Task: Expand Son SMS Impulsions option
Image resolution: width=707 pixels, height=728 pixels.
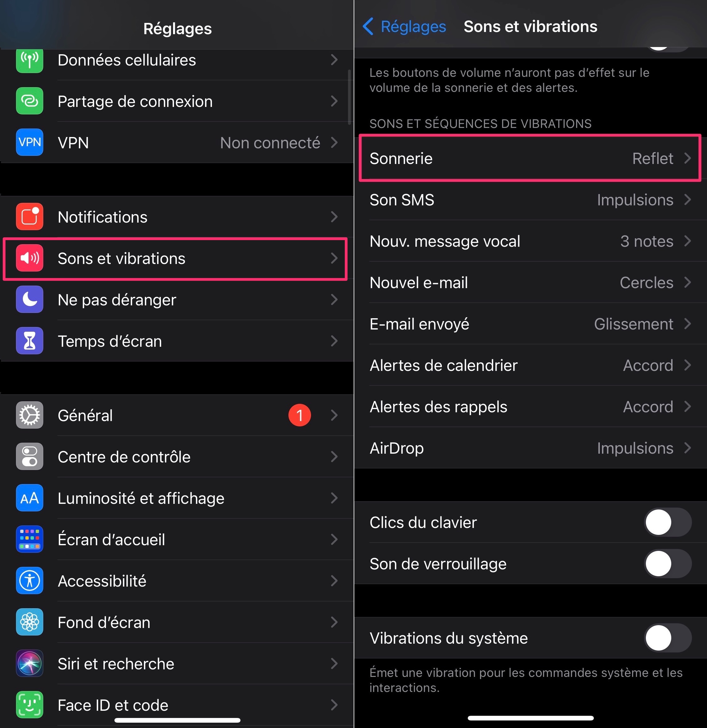Action: pyautogui.click(x=530, y=200)
